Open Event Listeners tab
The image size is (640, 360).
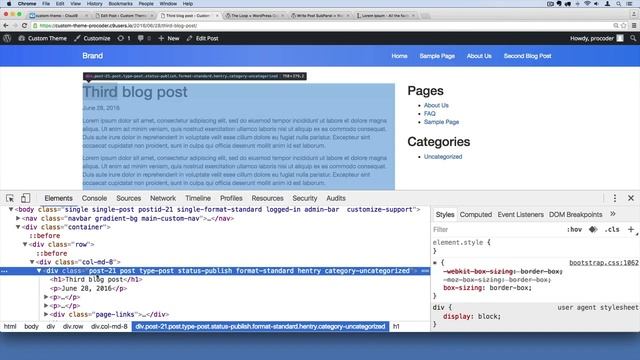tap(520, 214)
